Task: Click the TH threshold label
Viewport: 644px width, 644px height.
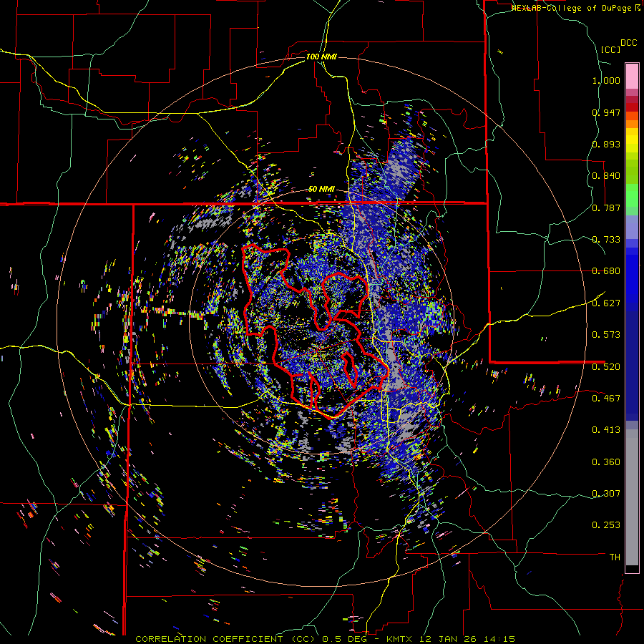Action: (x=615, y=557)
